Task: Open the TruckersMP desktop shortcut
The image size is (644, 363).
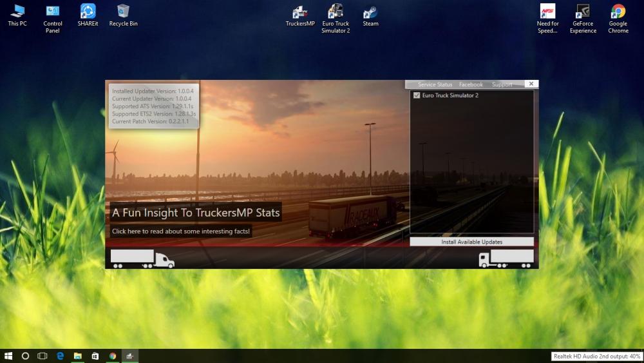Action: [x=300, y=12]
